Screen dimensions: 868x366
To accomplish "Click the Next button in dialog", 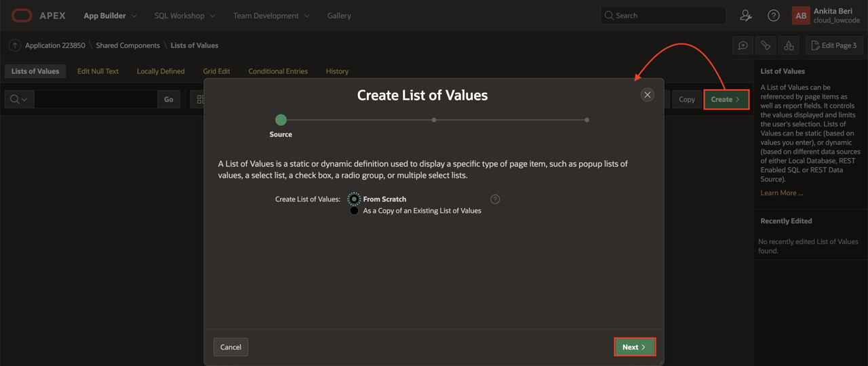I will (x=634, y=347).
